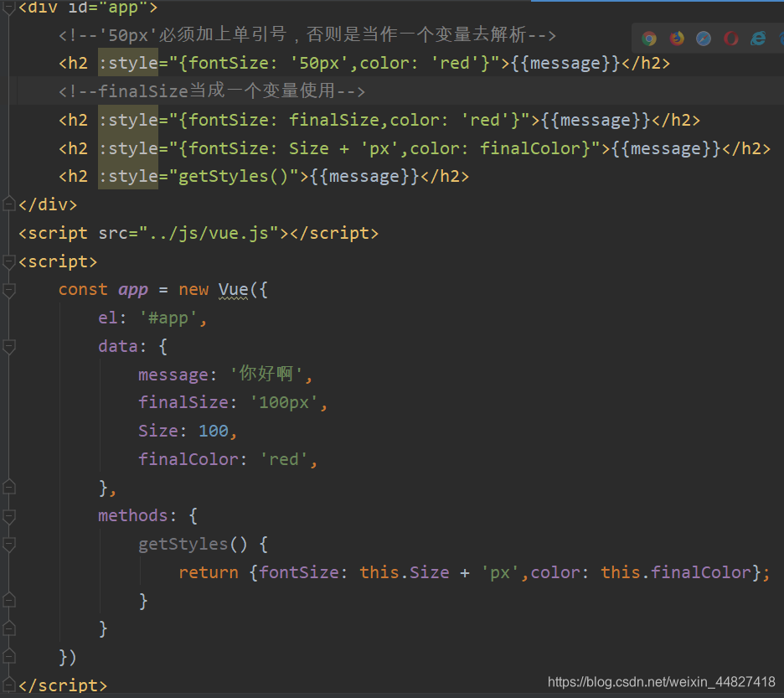Collapse fold marker at closing </div> line
Screen dimensions: 784x698
click(x=9, y=204)
